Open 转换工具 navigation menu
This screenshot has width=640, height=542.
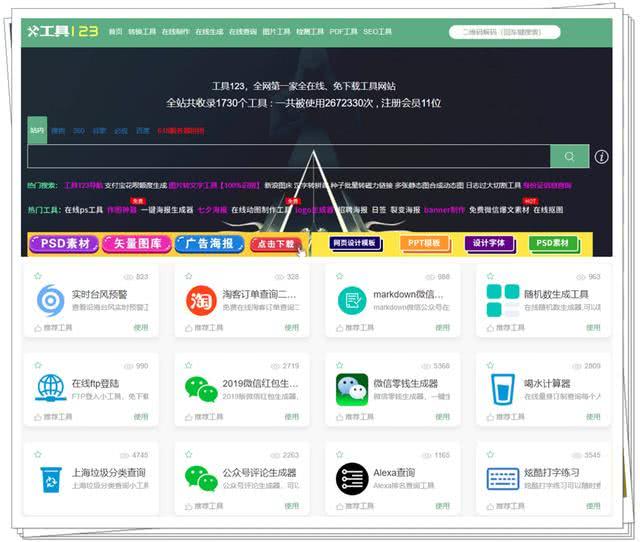tap(142, 31)
